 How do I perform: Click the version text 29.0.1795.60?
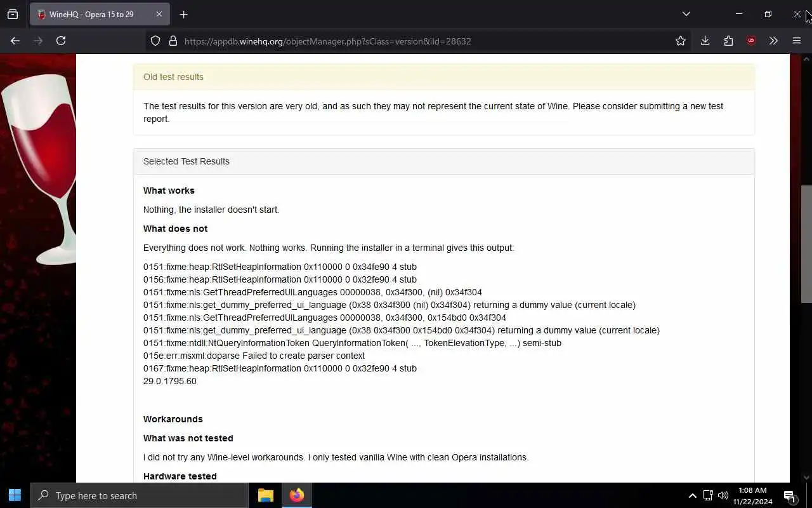click(x=170, y=381)
